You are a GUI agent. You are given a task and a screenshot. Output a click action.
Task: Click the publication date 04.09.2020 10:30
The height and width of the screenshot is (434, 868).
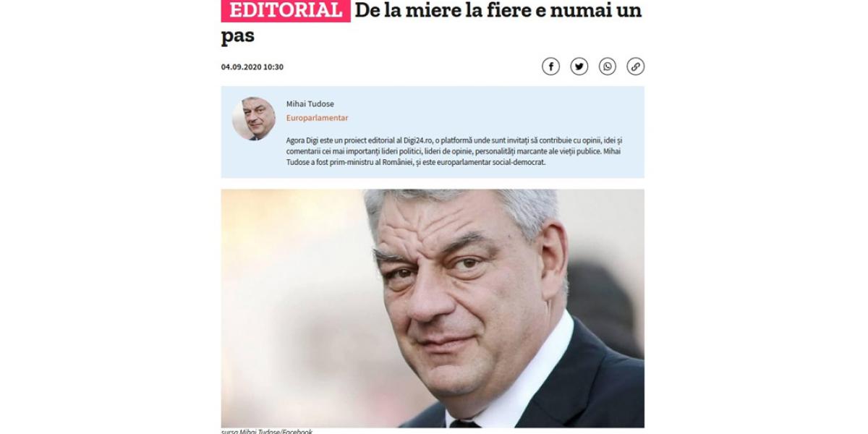coord(252,67)
